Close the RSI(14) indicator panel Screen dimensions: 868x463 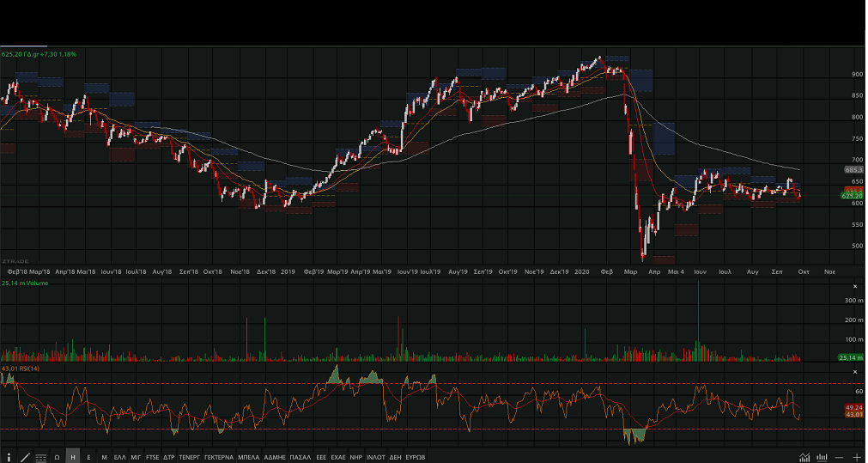pyautogui.click(x=854, y=370)
